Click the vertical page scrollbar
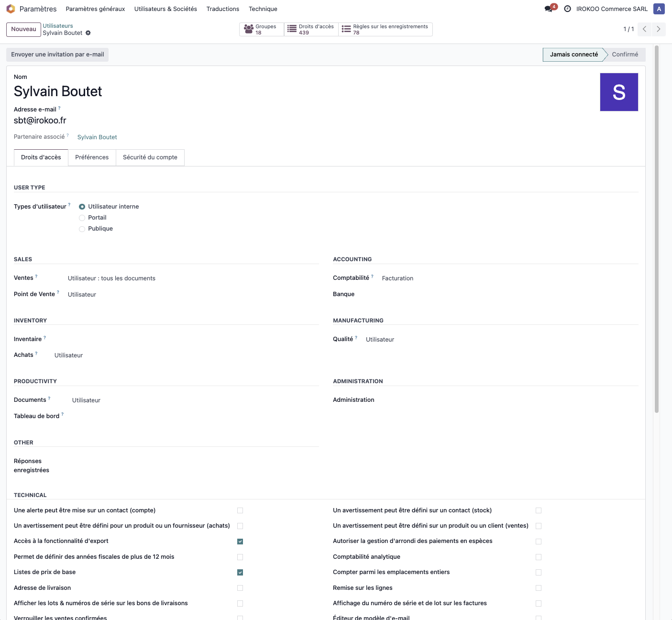672x620 pixels. click(x=657, y=229)
